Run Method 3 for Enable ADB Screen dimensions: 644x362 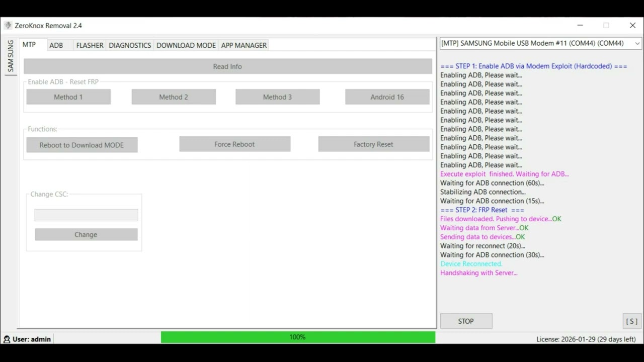tap(277, 97)
